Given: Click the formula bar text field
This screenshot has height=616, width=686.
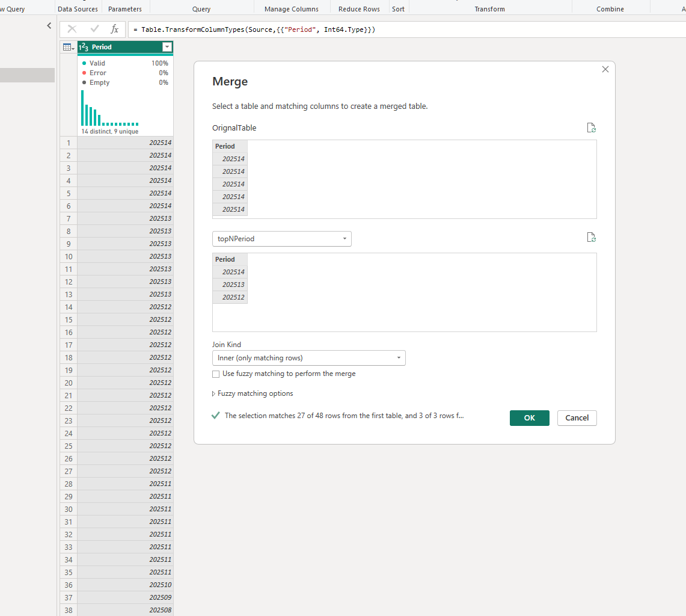Looking at the screenshot, I should coord(407,29).
